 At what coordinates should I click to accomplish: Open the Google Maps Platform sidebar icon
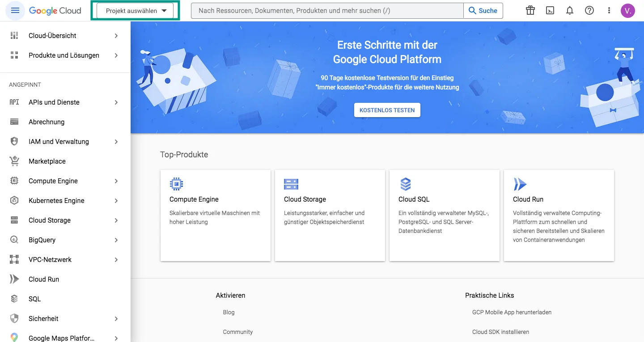(14, 338)
